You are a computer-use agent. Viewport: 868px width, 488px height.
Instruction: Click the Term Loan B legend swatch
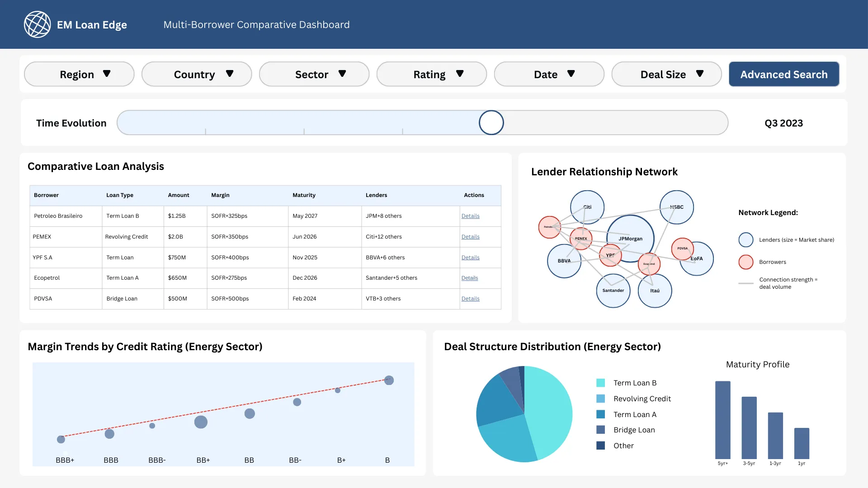[x=600, y=383]
